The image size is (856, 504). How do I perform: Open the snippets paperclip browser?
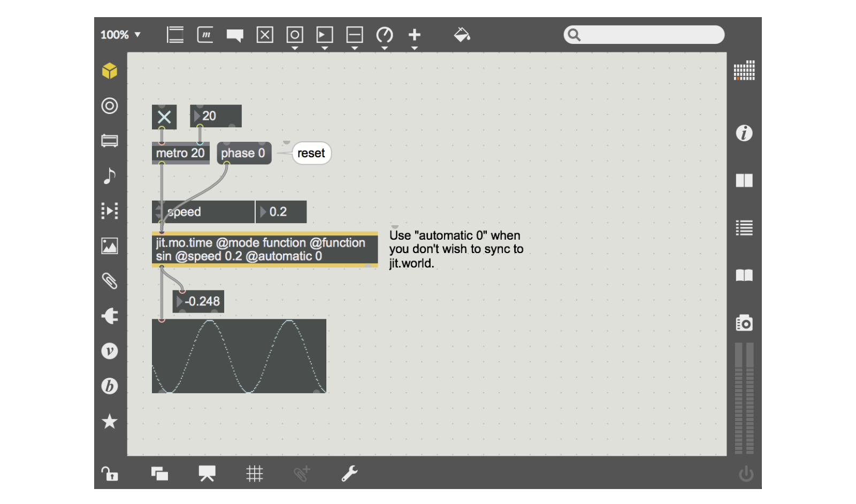[x=110, y=281]
